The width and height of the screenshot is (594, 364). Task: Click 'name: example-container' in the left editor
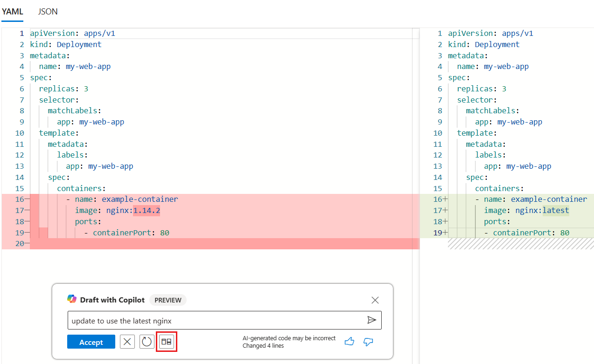[126, 199]
